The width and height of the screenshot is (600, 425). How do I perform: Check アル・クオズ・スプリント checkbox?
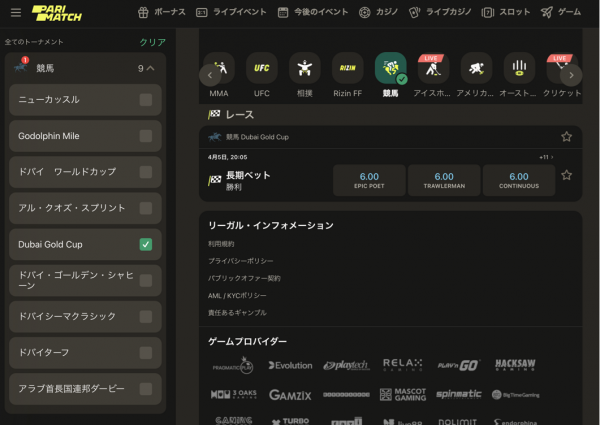(146, 208)
